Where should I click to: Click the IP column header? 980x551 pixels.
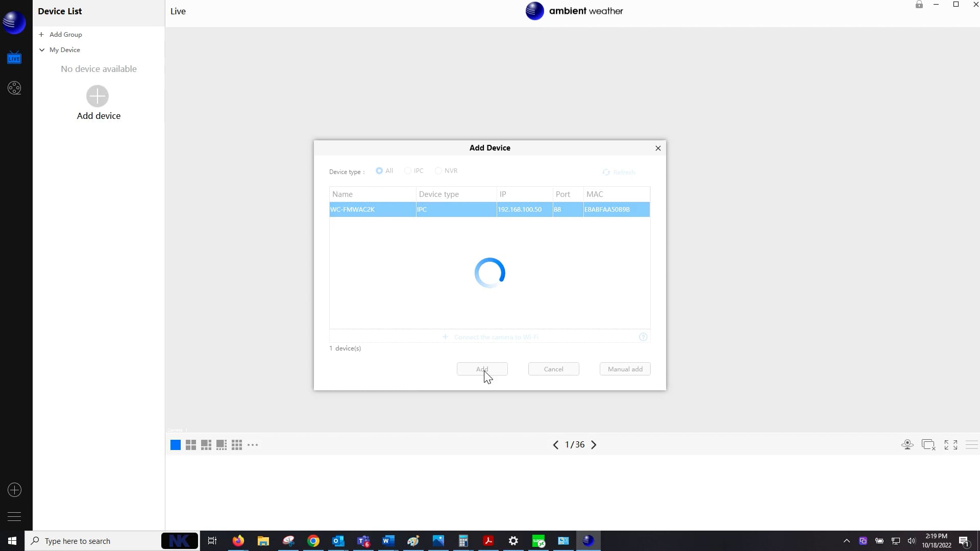click(525, 194)
